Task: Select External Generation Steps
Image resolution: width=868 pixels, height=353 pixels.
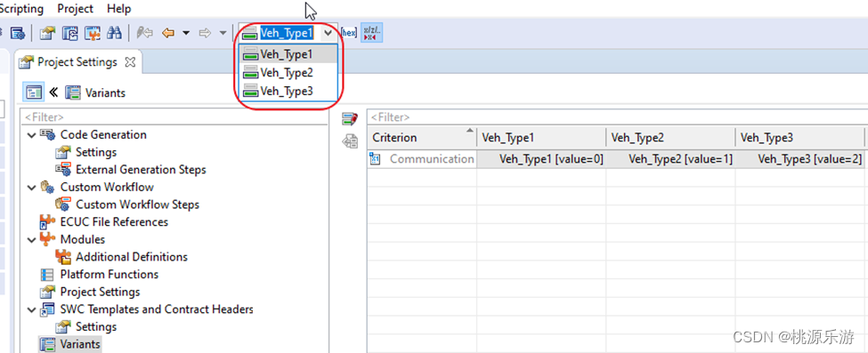Action: click(x=142, y=169)
